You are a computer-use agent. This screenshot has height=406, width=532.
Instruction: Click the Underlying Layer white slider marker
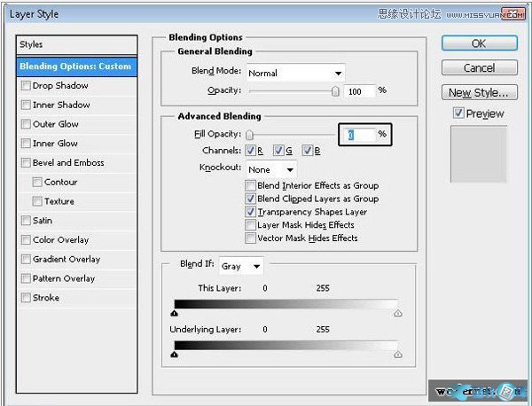[x=397, y=355]
